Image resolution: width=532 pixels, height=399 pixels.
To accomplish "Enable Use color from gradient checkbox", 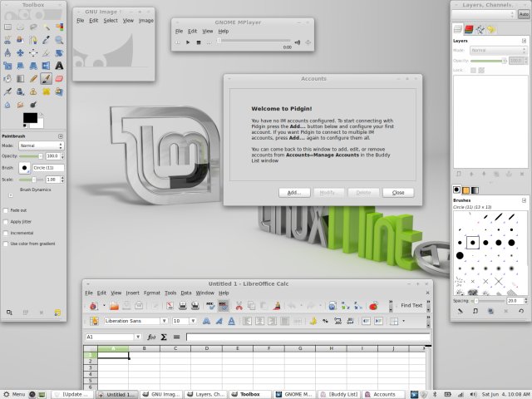I will point(6,244).
